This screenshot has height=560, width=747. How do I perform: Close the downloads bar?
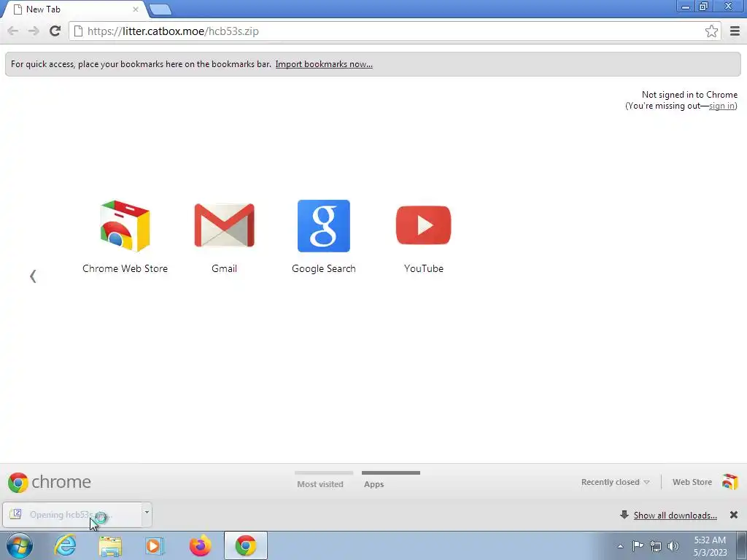click(734, 515)
